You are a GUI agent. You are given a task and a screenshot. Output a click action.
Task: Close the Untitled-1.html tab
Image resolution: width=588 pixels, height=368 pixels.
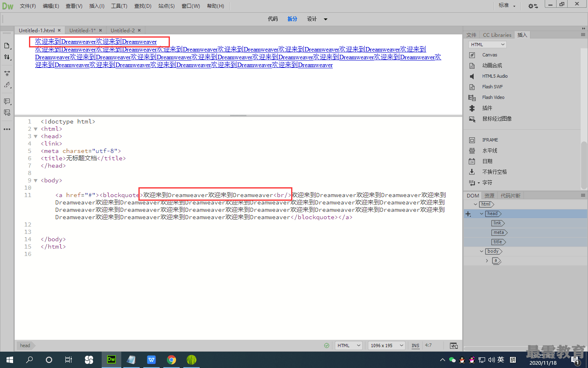pos(59,30)
